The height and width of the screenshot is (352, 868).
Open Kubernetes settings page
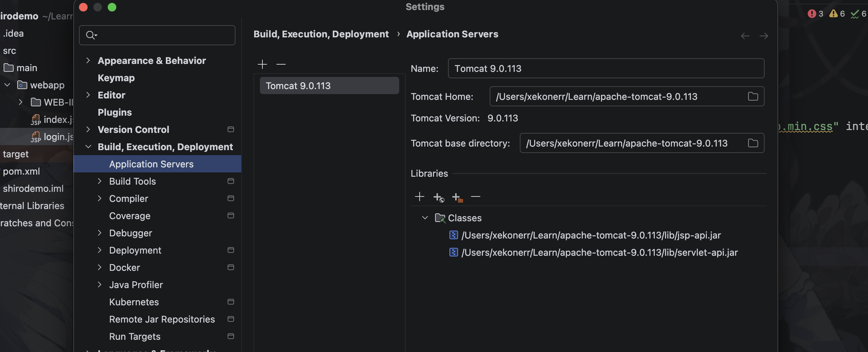point(134,302)
